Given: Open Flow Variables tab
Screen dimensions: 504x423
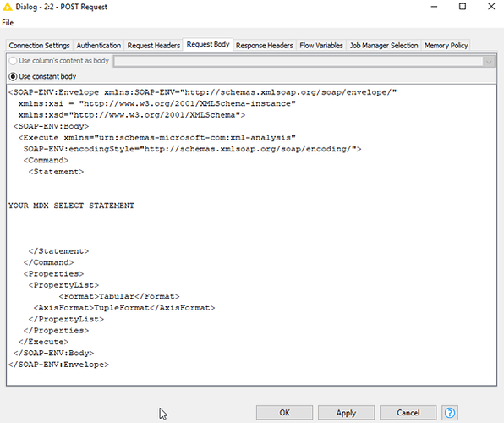Looking at the screenshot, I should (x=321, y=46).
